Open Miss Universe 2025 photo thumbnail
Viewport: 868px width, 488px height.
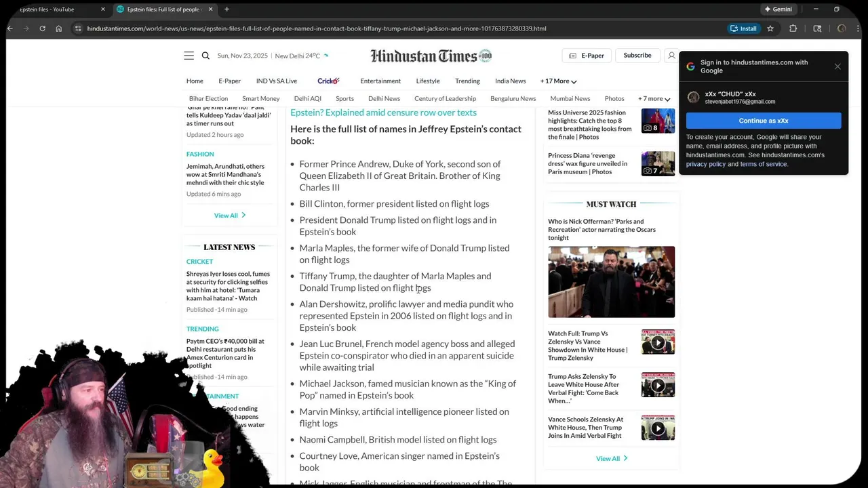(658, 121)
